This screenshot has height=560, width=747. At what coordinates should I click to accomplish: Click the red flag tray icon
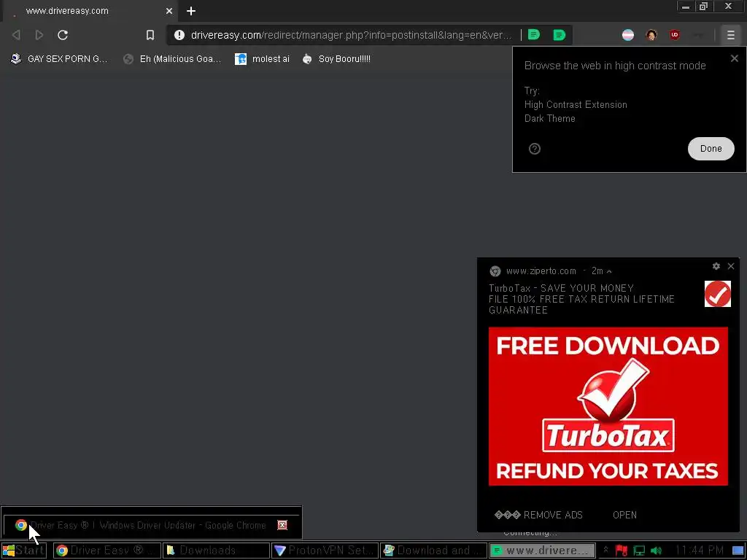pyautogui.click(x=622, y=551)
